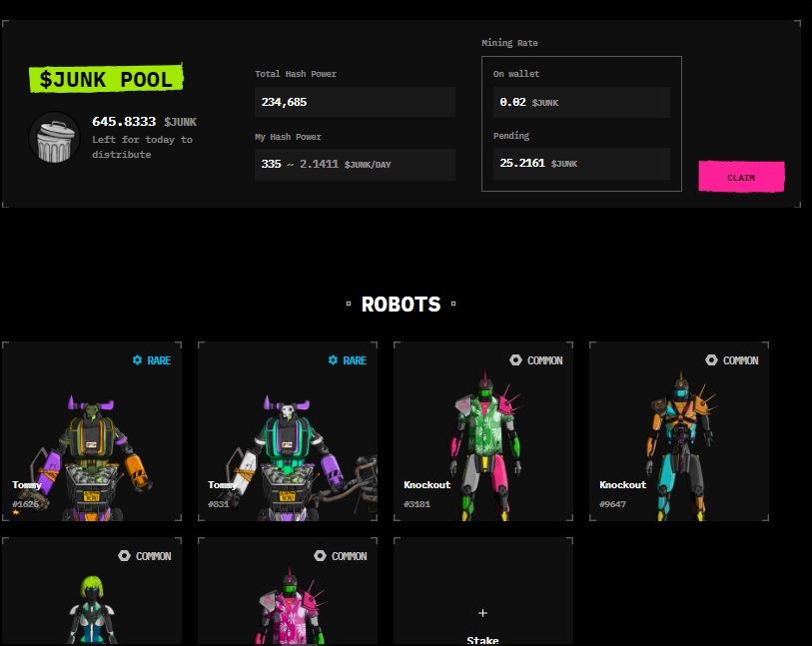Click the Knockout name above #3181
812x646 pixels.
tap(427, 485)
